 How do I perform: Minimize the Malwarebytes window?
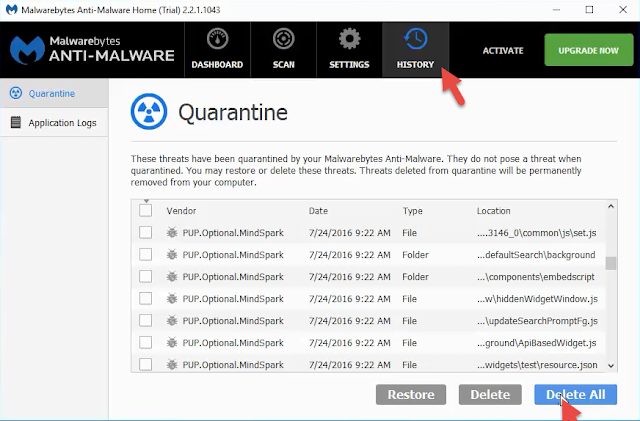pyautogui.click(x=556, y=9)
